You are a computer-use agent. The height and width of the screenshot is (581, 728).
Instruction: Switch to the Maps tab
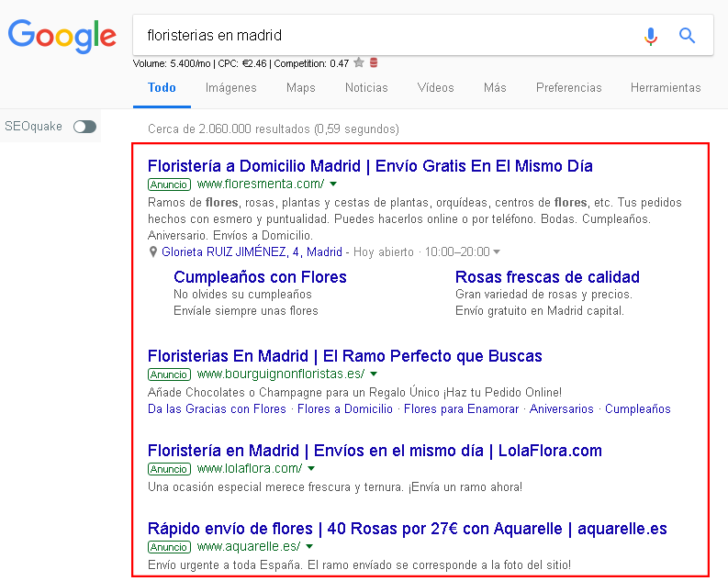(x=301, y=88)
